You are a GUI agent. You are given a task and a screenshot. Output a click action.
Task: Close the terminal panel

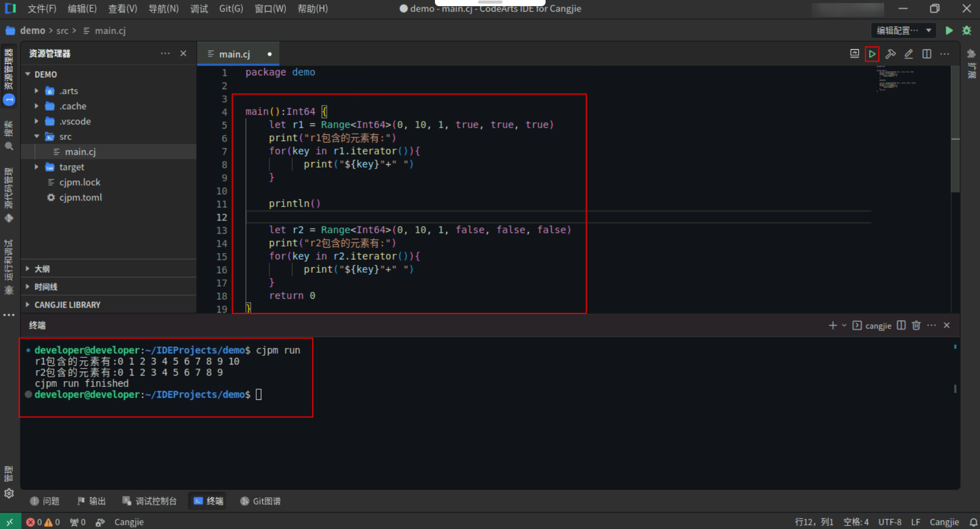(947, 325)
